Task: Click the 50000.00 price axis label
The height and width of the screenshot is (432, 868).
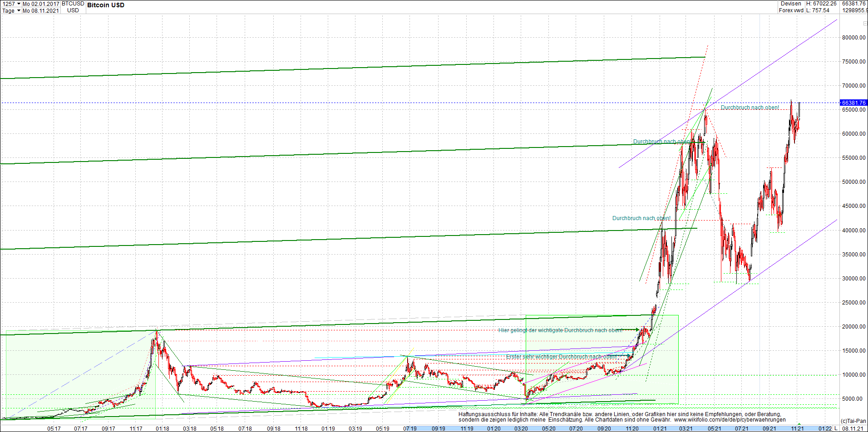Action: 854,182
